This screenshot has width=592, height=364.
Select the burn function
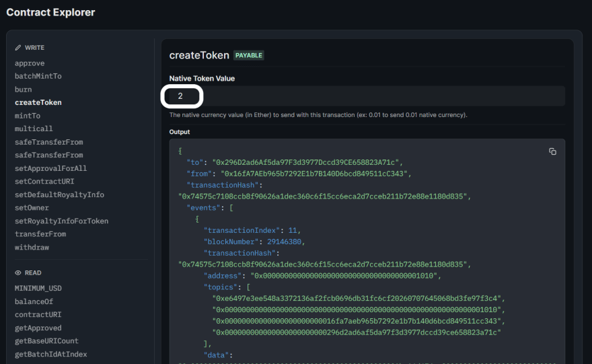click(x=23, y=89)
